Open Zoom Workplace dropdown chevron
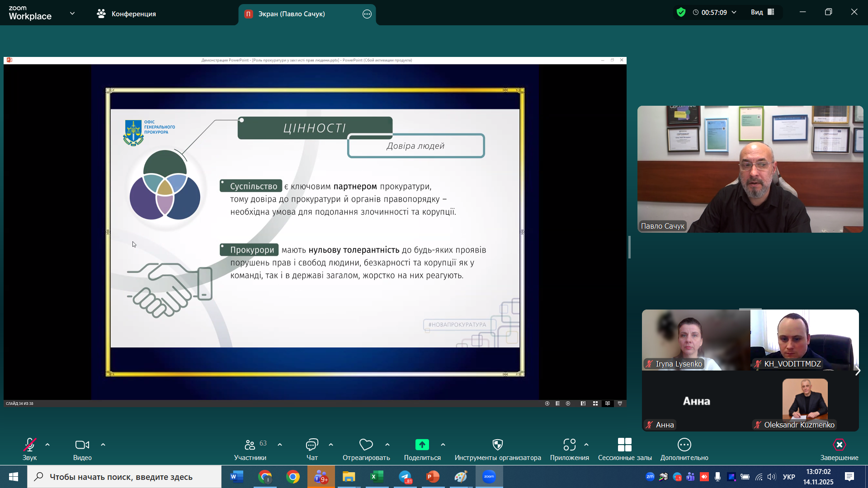 point(72,14)
